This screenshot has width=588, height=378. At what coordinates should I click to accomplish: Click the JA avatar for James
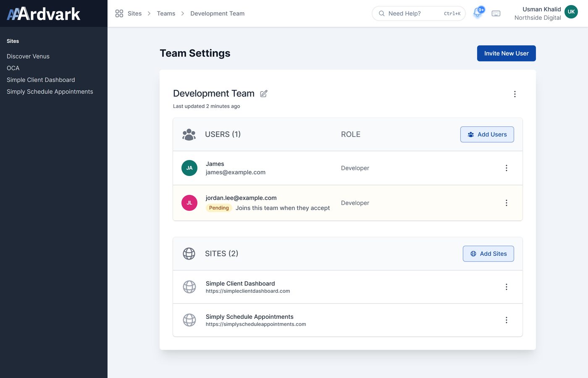tap(189, 168)
